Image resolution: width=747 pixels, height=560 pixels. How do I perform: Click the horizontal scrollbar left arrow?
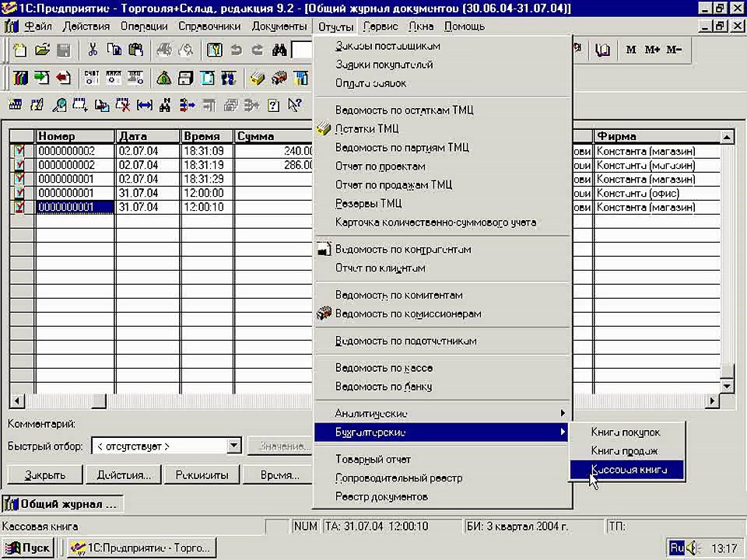pyautogui.click(x=16, y=401)
